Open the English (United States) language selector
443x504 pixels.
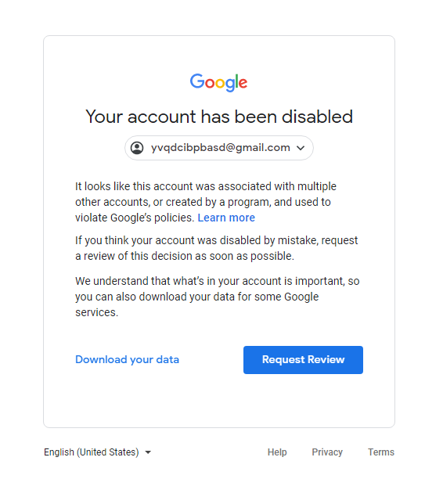point(97,452)
